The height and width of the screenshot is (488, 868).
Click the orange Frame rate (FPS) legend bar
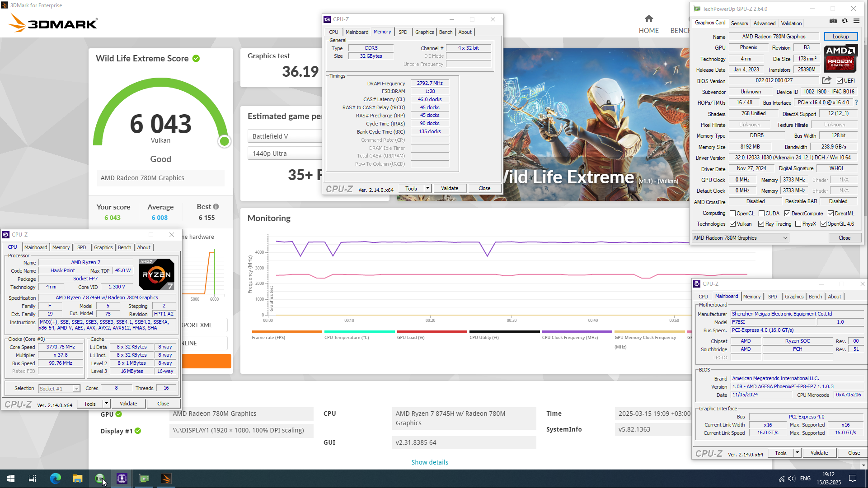pos(287,331)
